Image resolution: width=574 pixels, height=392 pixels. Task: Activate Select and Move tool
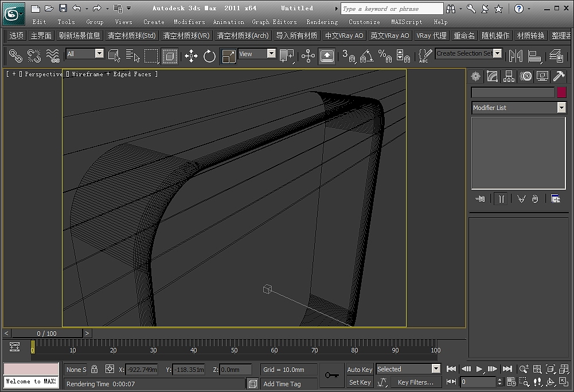191,56
